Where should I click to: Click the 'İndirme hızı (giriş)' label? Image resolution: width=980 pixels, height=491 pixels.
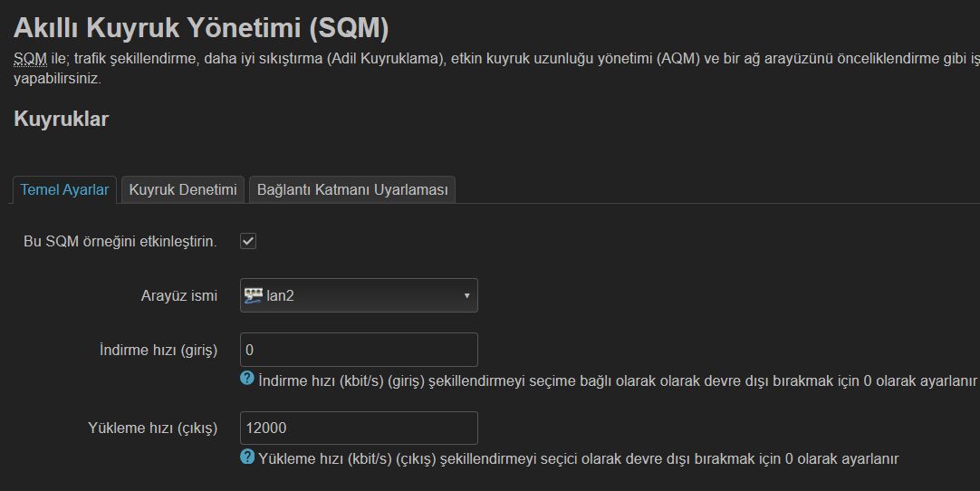click(159, 350)
